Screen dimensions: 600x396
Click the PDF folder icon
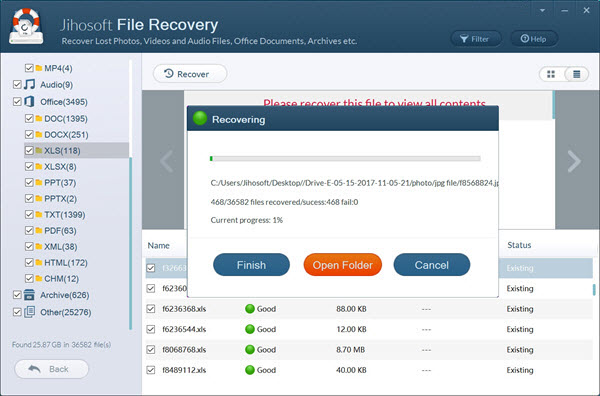[x=39, y=230]
